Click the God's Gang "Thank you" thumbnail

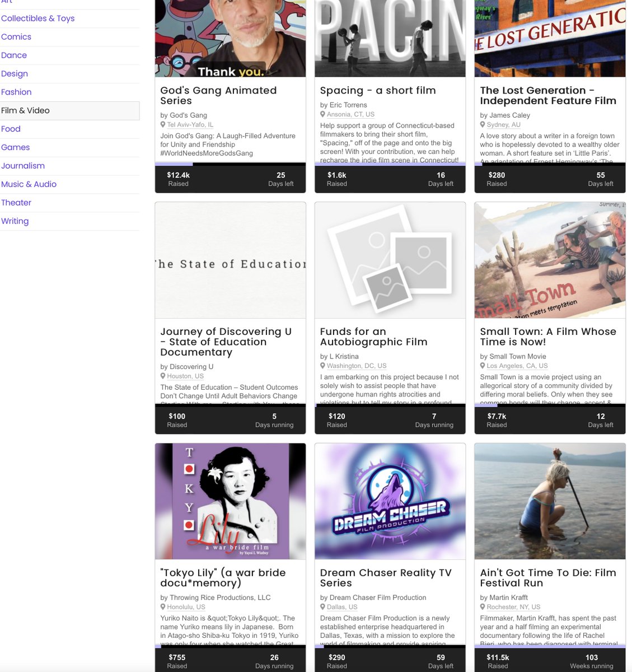pos(231,38)
